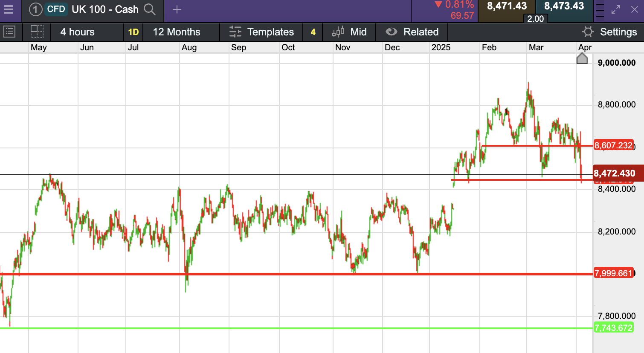Open the Templates menu
Viewport: 644px width, 353px height.
261,32
